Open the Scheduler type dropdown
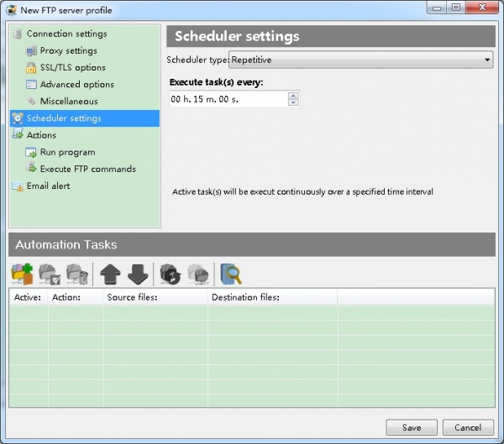Viewport: 504px width, 444px height. pyautogui.click(x=361, y=60)
